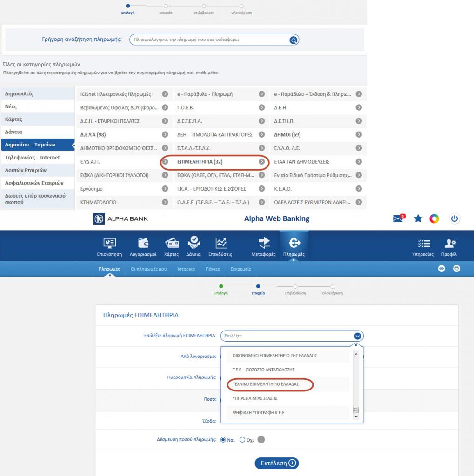Open ΕΤΑΑ ΤΑΝ ΔΗΜΟΣΙΕΥΣΕΙΣ payment link

[x=302, y=162]
